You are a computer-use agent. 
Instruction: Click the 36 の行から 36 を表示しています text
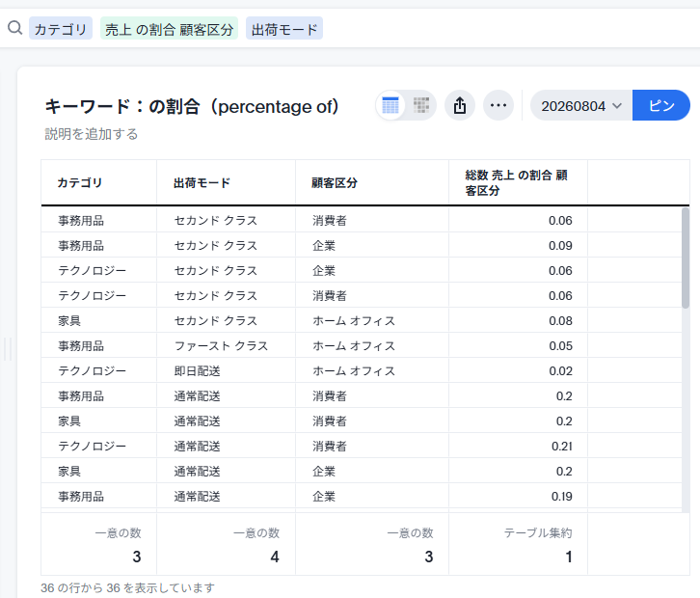tap(127, 587)
